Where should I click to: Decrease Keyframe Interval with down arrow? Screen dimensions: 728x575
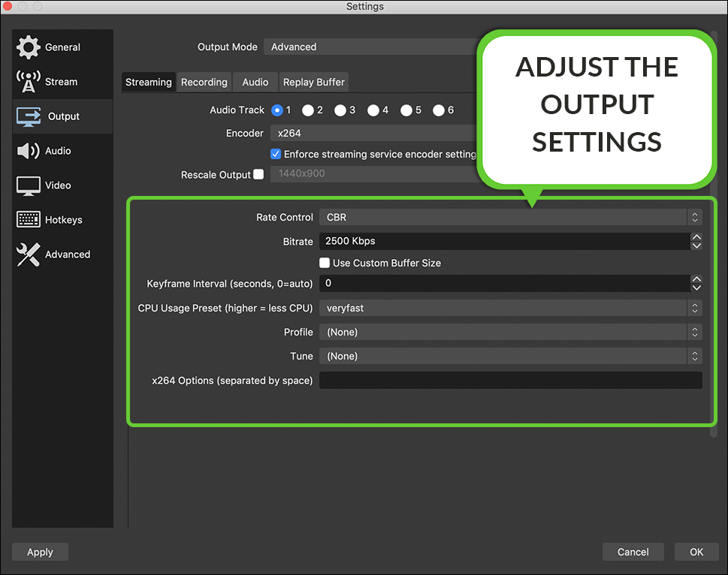tap(696, 288)
